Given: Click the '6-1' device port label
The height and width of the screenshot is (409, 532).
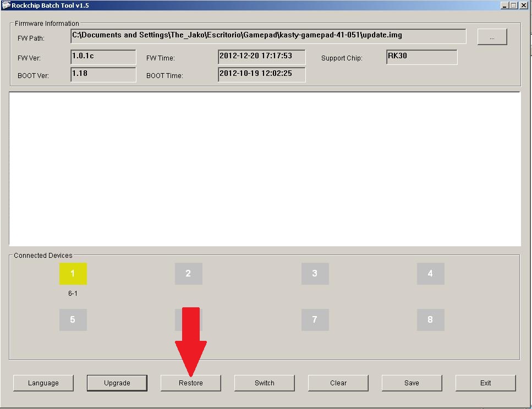Looking at the screenshot, I should (73, 294).
